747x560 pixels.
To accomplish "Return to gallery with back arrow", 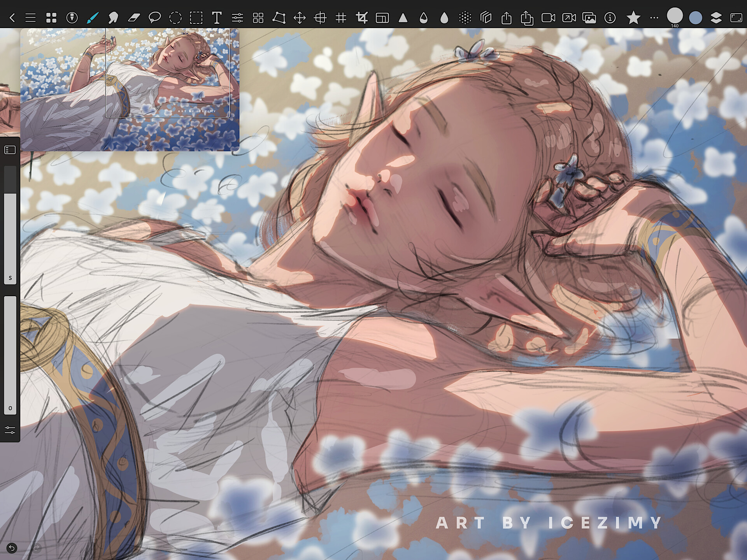I will coord(13,17).
